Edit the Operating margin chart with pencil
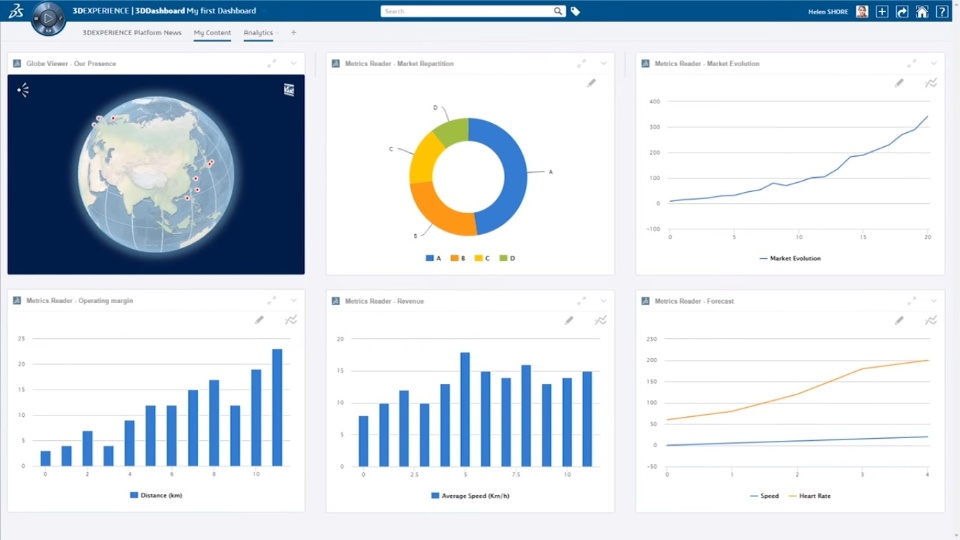Screen dimensions: 960x540 [x=260, y=320]
